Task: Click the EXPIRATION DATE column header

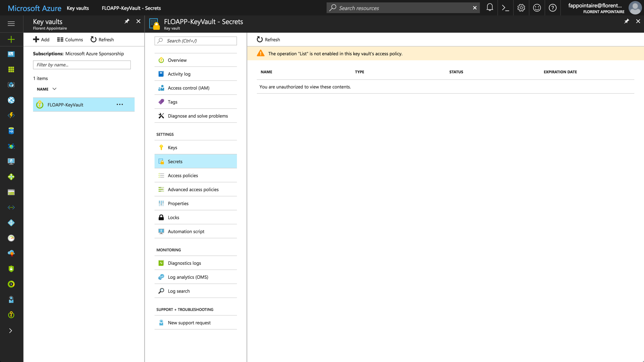Action: 560,72
